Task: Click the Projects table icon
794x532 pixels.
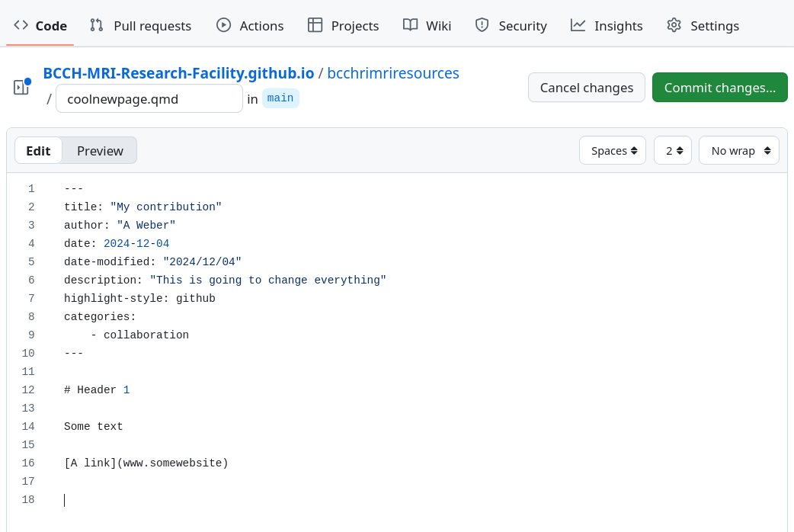Action: 315,25
